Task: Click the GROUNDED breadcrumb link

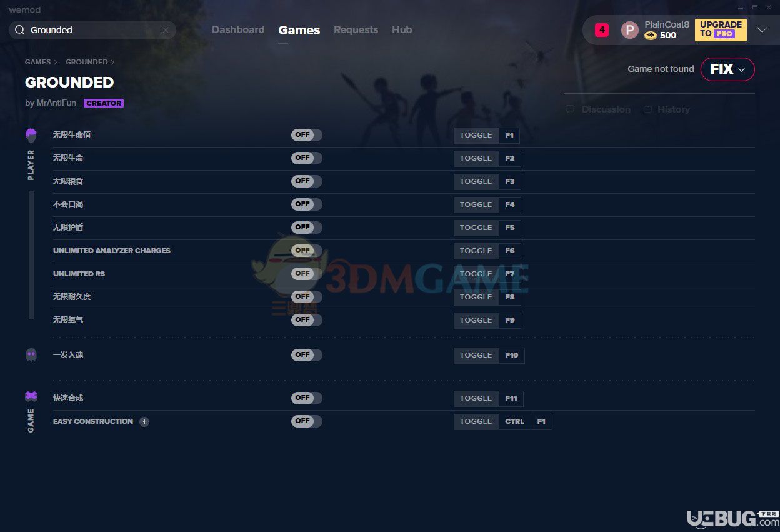Action: [86, 62]
